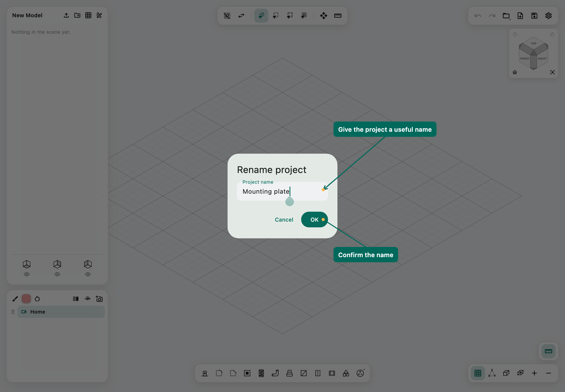Select the dashed edge selection mode icon
Screen dimensions: 565x392
(x=290, y=16)
